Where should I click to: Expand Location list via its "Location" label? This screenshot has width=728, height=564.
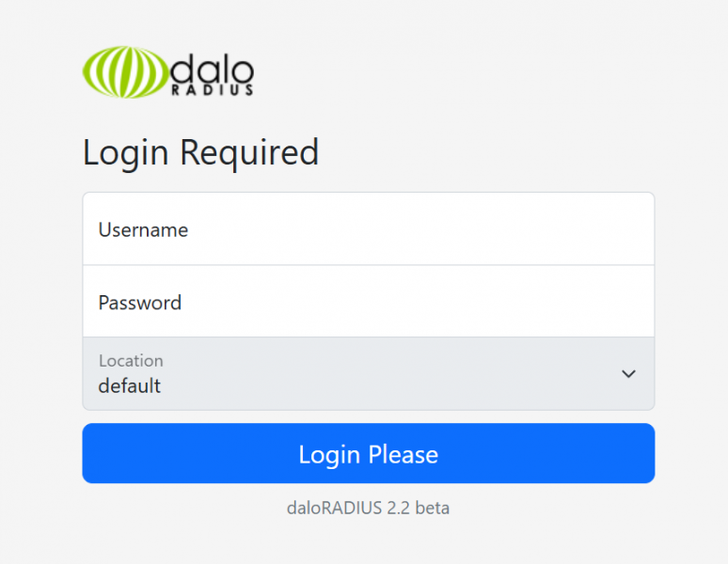coord(131,360)
